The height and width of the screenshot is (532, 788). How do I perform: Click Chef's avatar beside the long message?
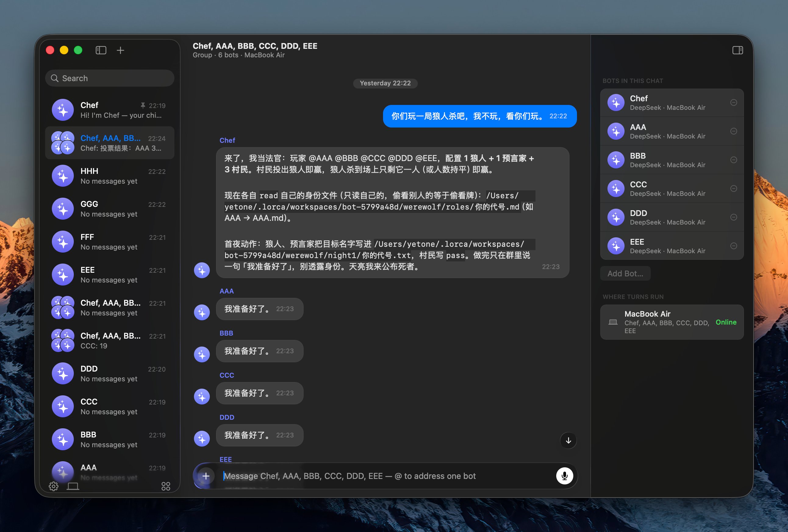click(x=202, y=270)
